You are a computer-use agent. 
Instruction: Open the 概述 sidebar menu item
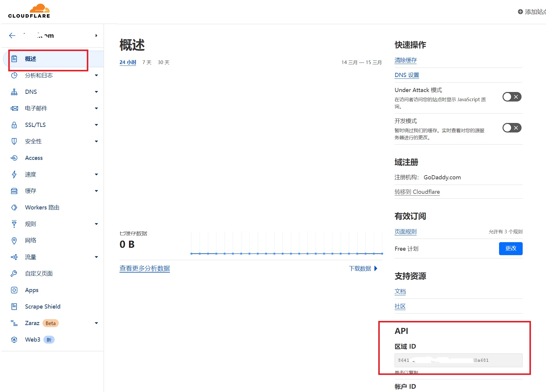tap(53, 59)
